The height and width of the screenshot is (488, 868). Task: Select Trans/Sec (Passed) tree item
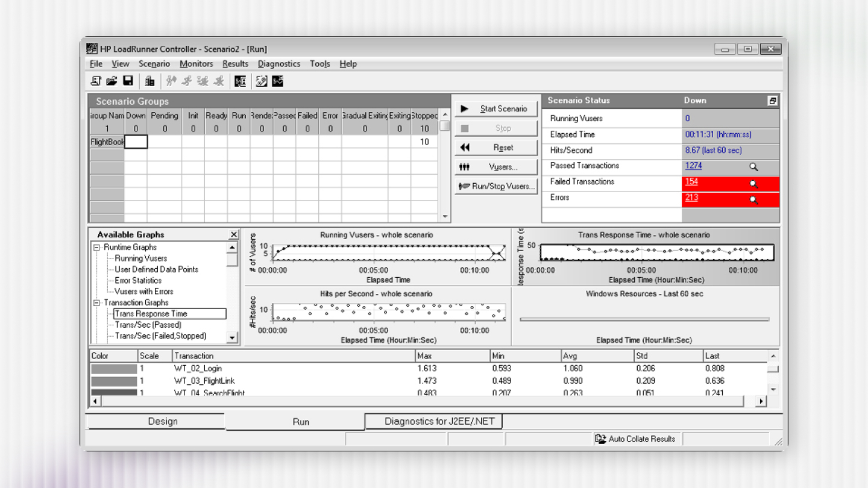click(148, 325)
